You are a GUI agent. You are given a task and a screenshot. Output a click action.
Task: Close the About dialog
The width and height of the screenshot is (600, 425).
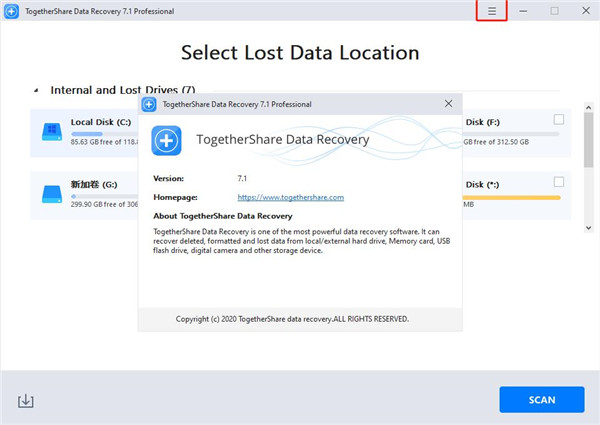coord(449,104)
